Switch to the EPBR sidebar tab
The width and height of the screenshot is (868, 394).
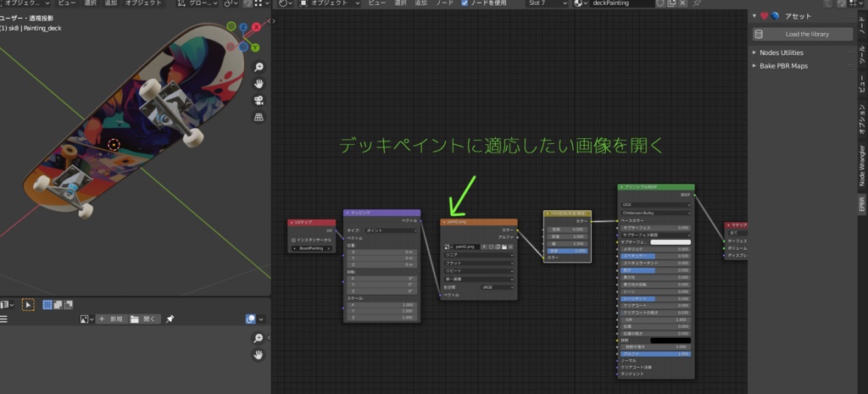(x=862, y=203)
